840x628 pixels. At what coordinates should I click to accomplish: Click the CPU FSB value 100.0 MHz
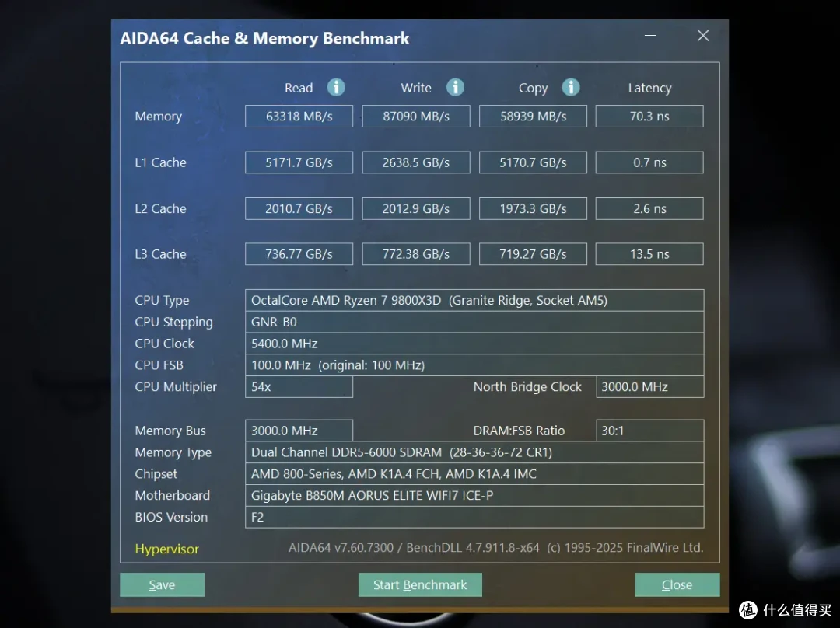click(474, 365)
